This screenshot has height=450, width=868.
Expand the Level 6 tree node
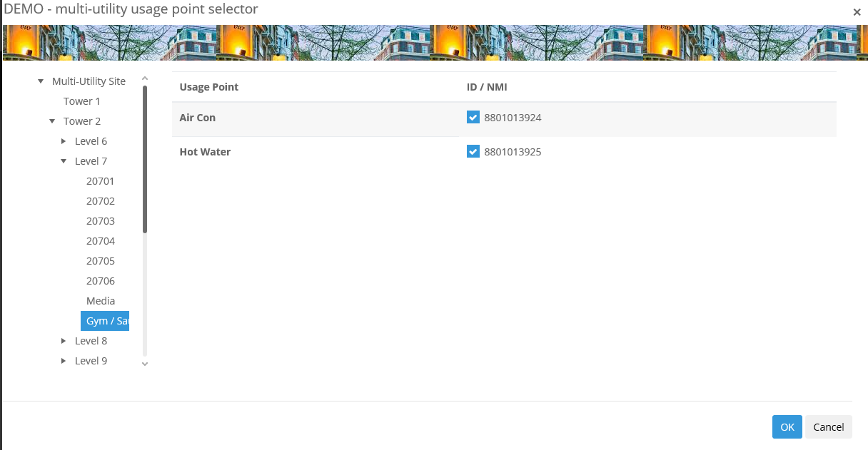(x=64, y=141)
